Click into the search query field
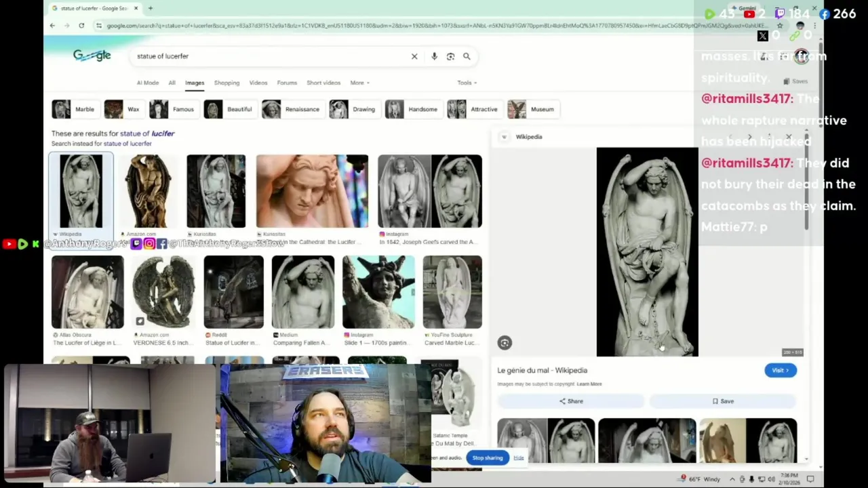The image size is (868, 488). 271,56
